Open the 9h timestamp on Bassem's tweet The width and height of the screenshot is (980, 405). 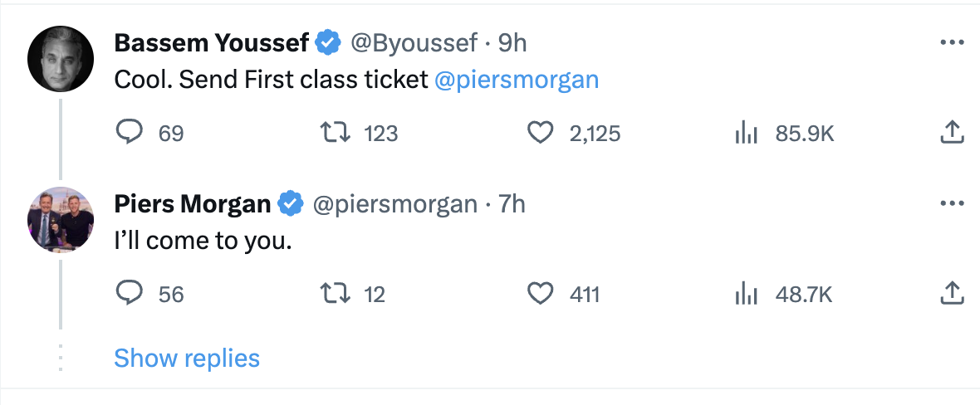point(512,42)
